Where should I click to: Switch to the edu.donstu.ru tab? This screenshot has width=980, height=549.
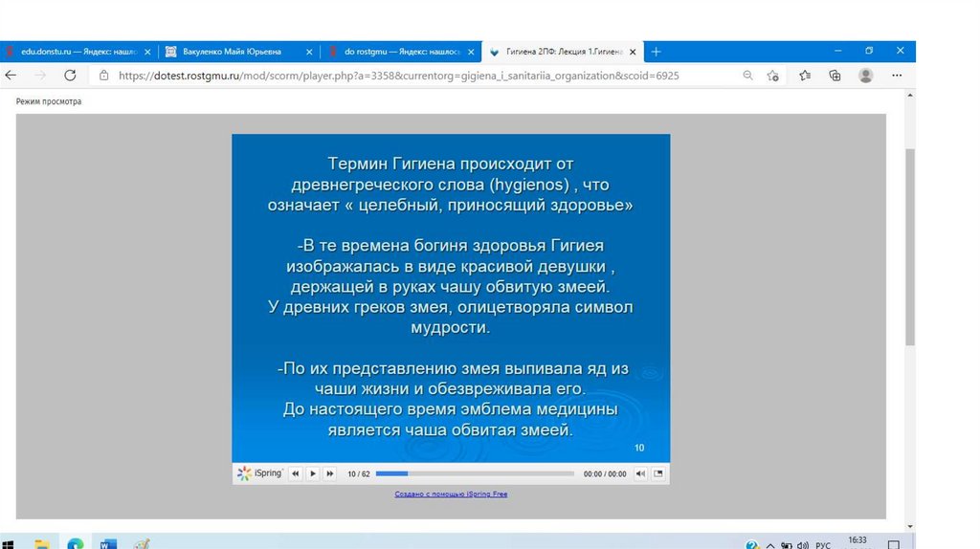[x=78, y=52]
